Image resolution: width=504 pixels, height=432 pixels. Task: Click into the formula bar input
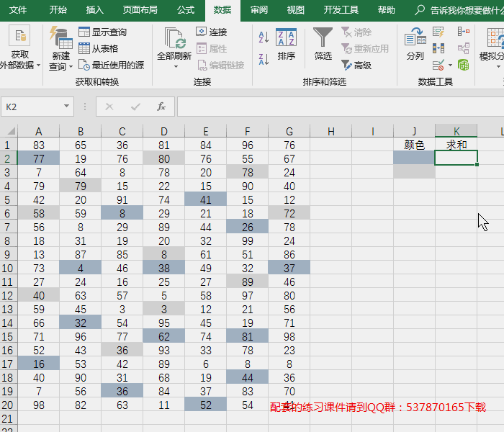point(341,107)
